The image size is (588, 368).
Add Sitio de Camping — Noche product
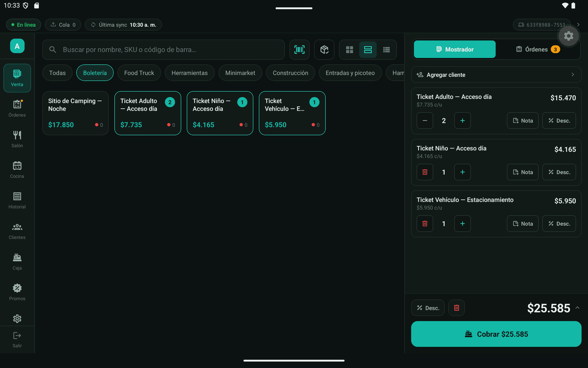75,113
